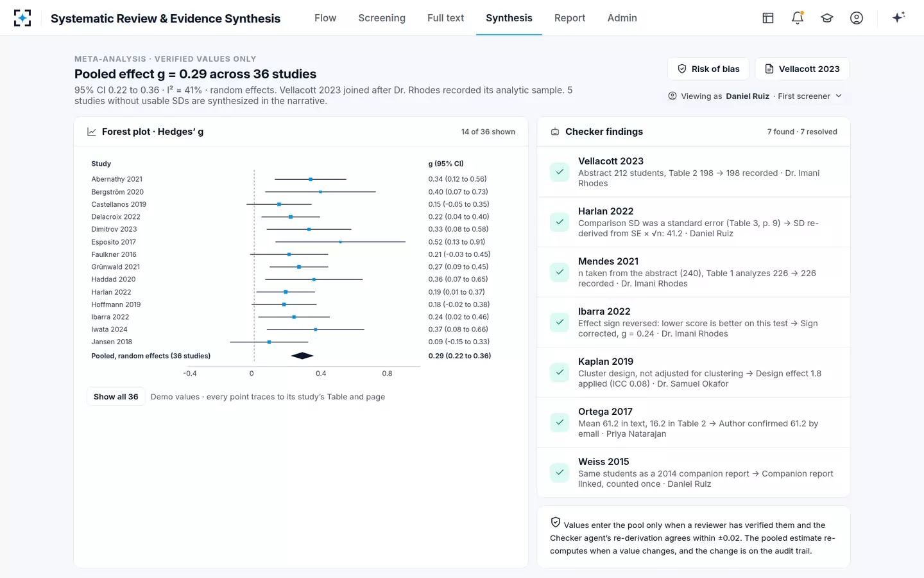Click the resolved check for Ortega 2017

click(x=560, y=423)
